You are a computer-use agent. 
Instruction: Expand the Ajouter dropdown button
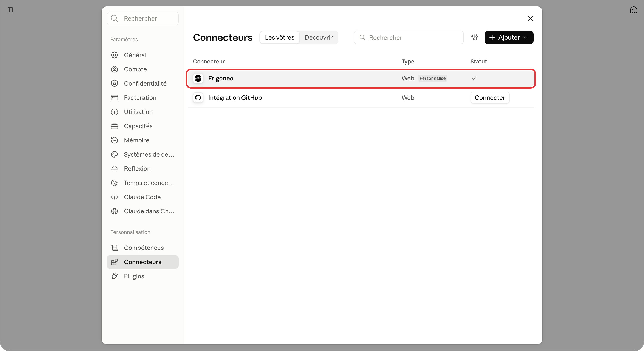509,37
